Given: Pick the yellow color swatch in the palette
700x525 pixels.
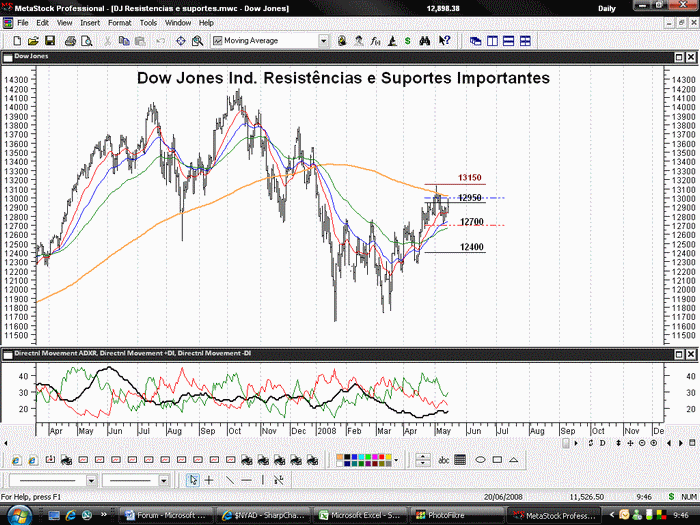Looking at the screenshot, I should [388, 457].
